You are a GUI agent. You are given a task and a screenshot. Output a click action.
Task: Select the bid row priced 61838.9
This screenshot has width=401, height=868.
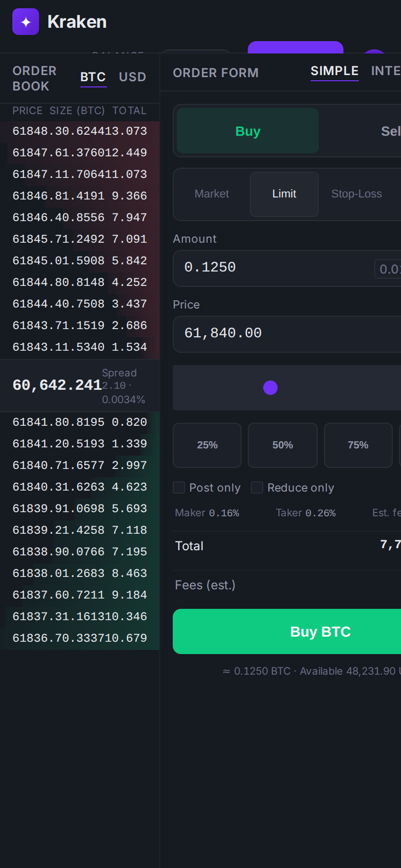coord(80,552)
